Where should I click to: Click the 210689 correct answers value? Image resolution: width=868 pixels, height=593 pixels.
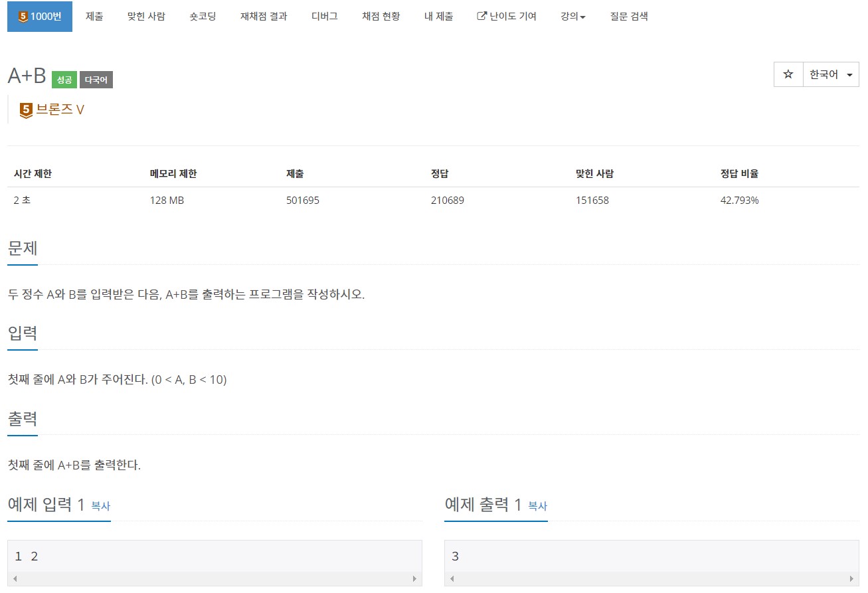pos(448,201)
